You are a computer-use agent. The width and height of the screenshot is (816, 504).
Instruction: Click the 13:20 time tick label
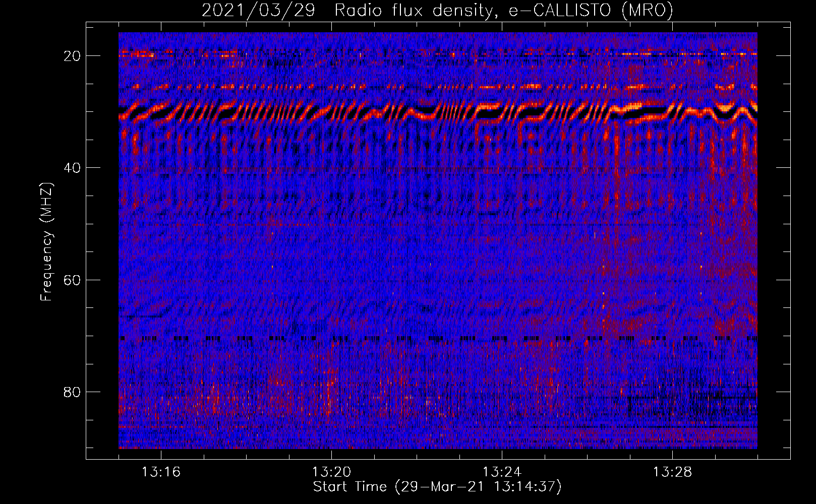[331, 472]
